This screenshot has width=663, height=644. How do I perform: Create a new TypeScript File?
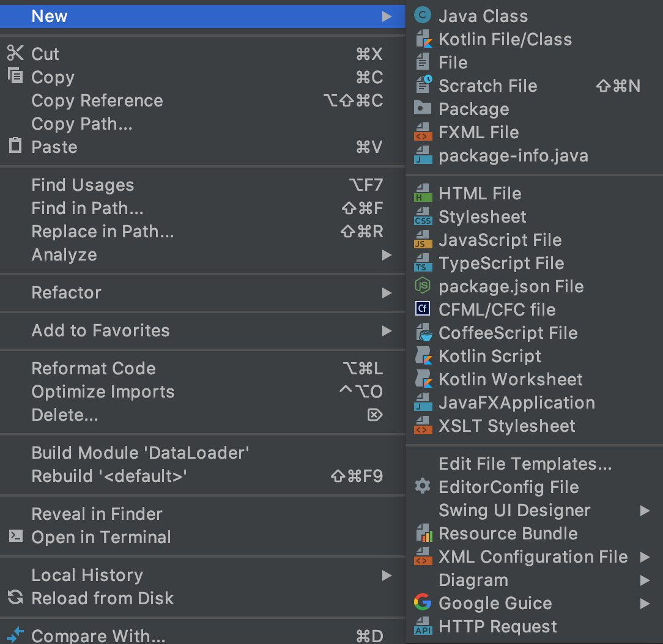point(501,263)
